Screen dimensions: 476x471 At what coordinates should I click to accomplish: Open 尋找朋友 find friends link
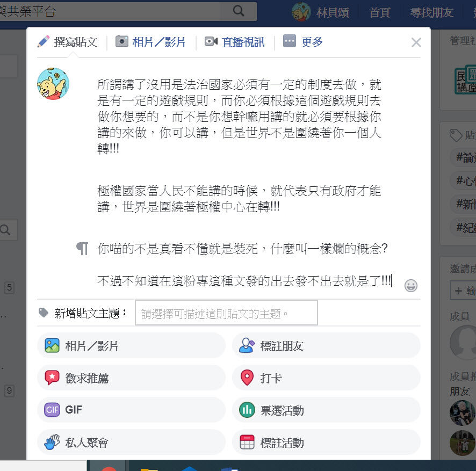point(431,12)
